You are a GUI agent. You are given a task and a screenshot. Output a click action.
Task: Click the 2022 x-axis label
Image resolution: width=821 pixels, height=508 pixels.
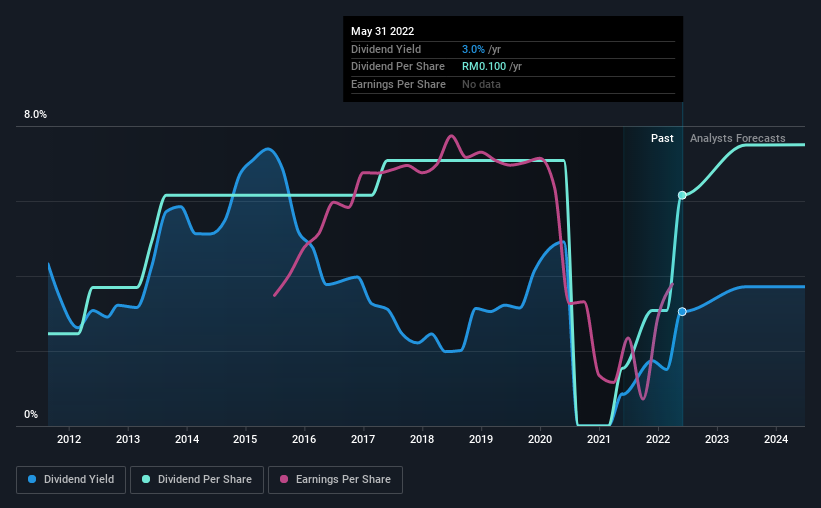(658, 439)
